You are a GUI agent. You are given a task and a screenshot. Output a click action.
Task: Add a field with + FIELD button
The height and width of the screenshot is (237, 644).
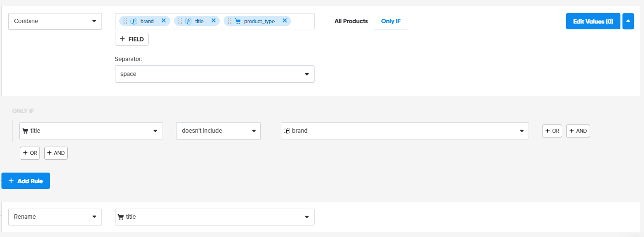pos(132,39)
